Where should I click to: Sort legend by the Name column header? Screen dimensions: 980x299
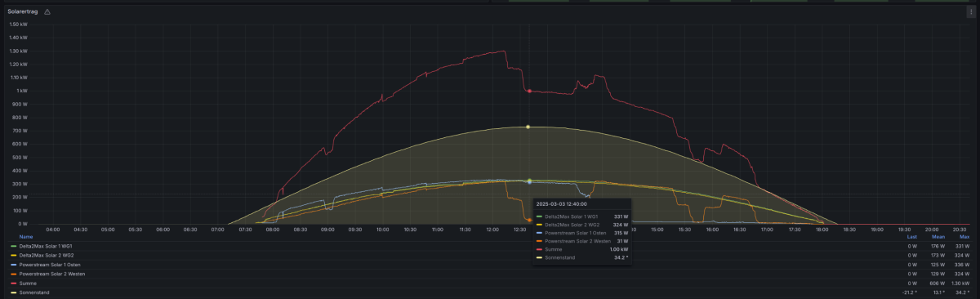pyautogui.click(x=26, y=237)
